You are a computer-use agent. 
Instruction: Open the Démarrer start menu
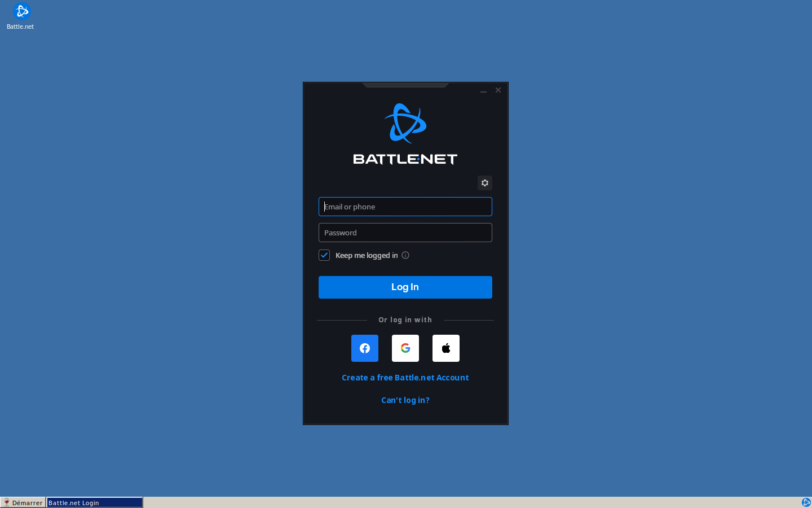23,502
